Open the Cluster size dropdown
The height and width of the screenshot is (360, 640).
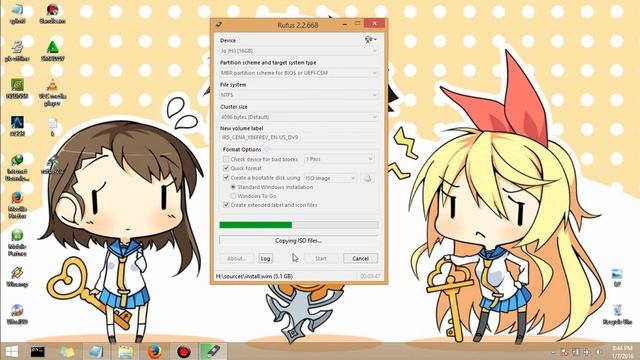click(298, 117)
